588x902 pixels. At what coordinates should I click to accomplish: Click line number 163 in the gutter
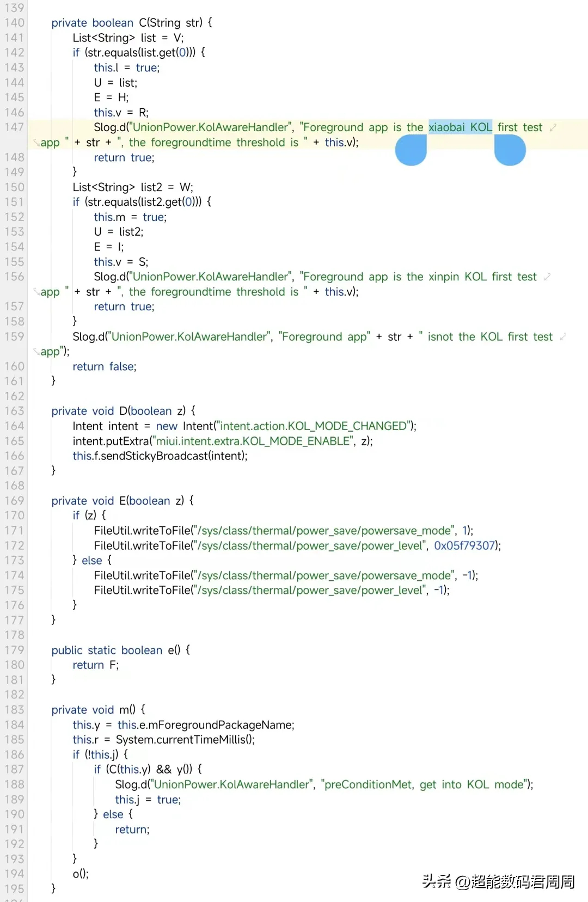pyautogui.click(x=14, y=411)
